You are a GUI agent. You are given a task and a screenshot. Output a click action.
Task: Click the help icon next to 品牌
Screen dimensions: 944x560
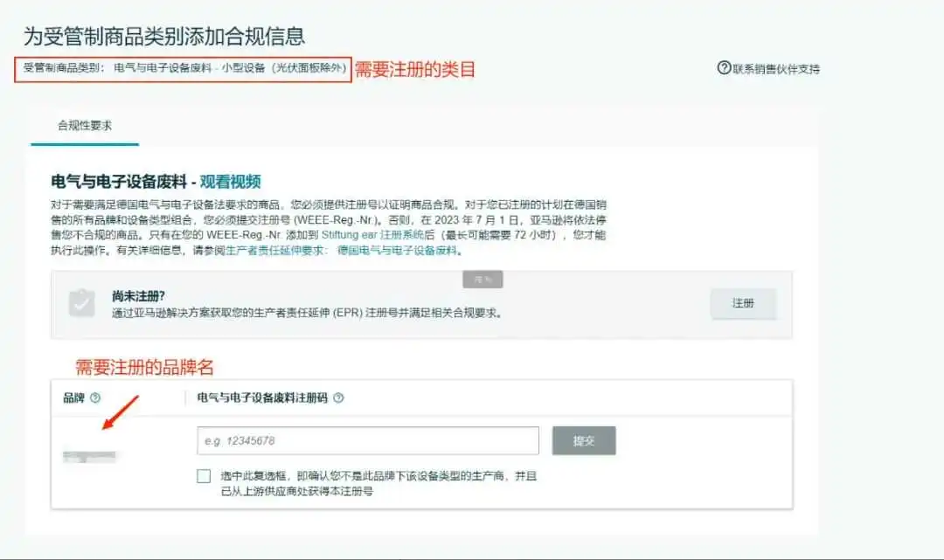tap(95, 398)
